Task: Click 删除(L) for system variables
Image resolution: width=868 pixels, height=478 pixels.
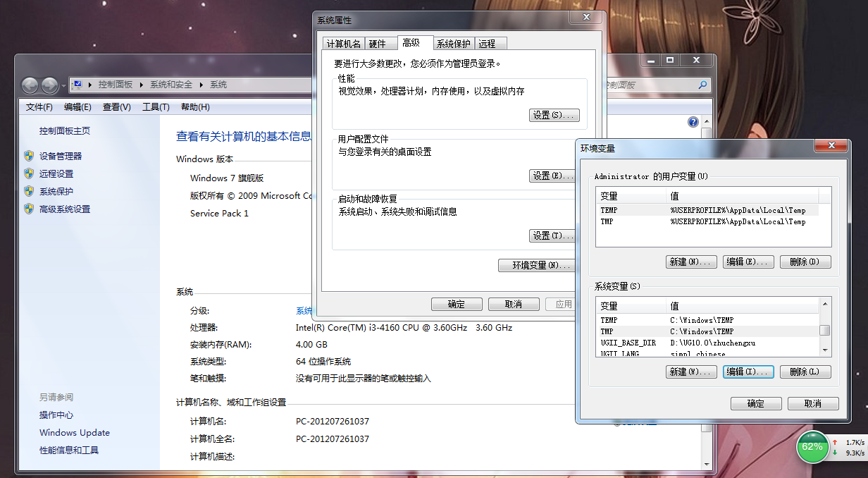Action: coord(805,372)
